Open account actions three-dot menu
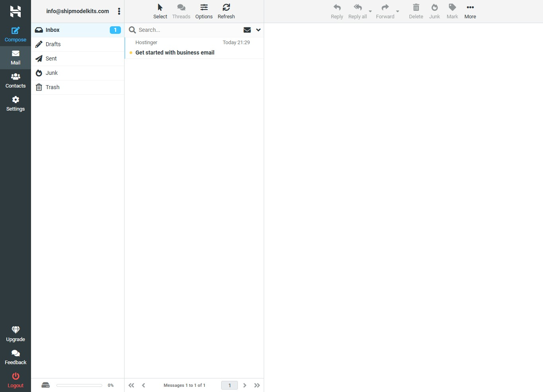The width and height of the screenshot is (543, 392). point(119,11)
